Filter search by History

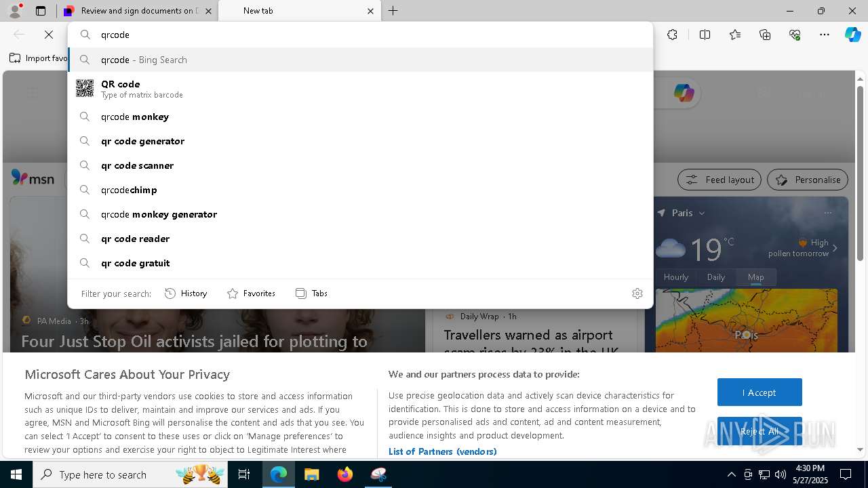186,293
